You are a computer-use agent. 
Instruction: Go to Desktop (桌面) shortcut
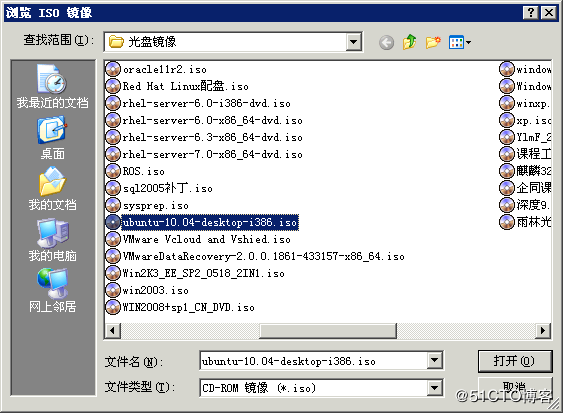click(52, 138)
